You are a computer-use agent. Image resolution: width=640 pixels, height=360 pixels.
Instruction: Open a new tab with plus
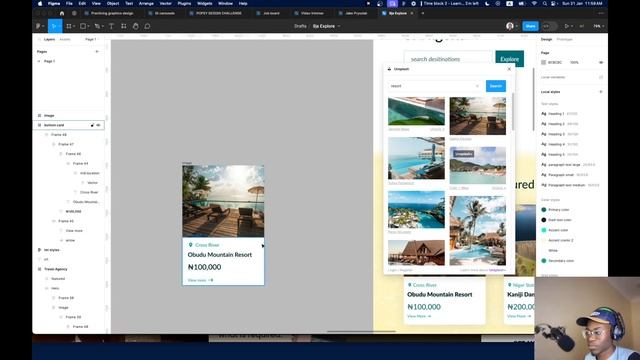click(422, 13)
